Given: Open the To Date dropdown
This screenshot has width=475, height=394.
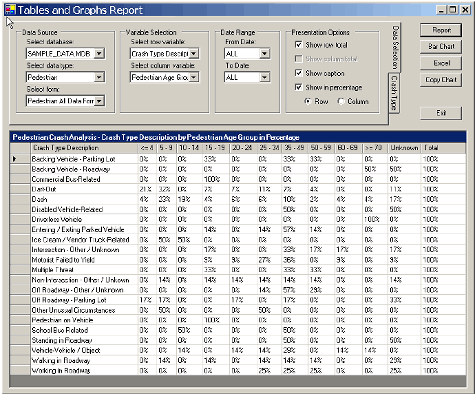Looking at the screenshot, I should (264, 77).
